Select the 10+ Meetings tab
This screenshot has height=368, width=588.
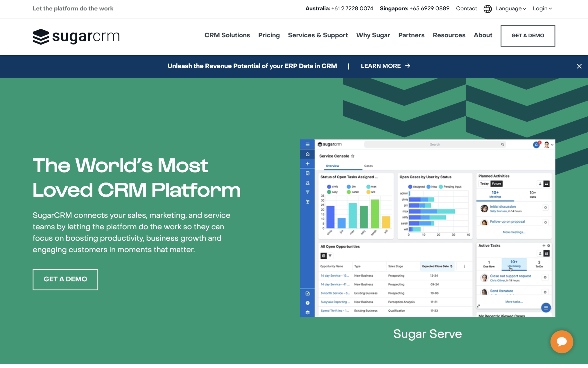coord(495,194)
